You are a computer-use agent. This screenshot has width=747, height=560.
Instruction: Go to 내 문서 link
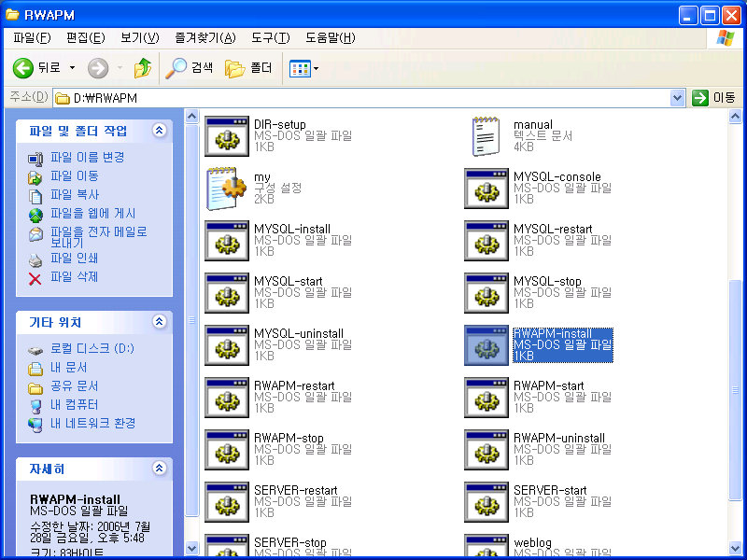68,367
